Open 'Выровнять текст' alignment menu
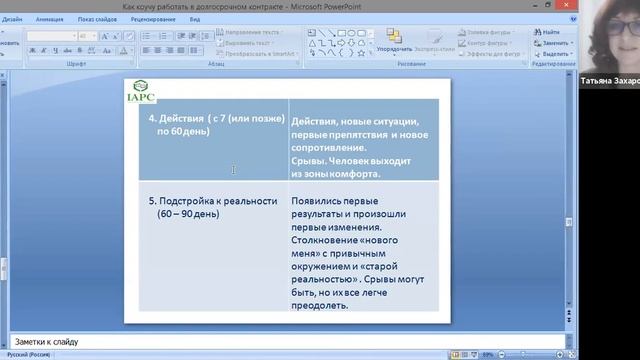640x360 pixels. pos(245,43)
